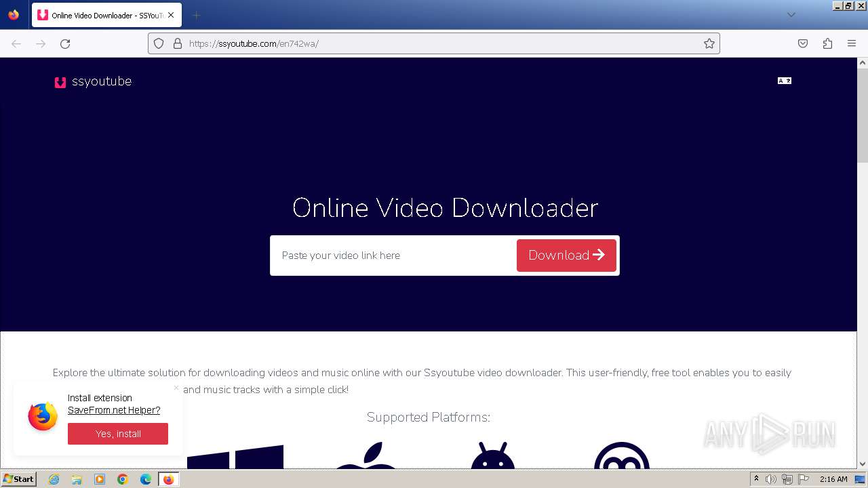This screenshot has height=488, width=868.
Task: Open Firefox application menu
Action: tap(852, 43)
